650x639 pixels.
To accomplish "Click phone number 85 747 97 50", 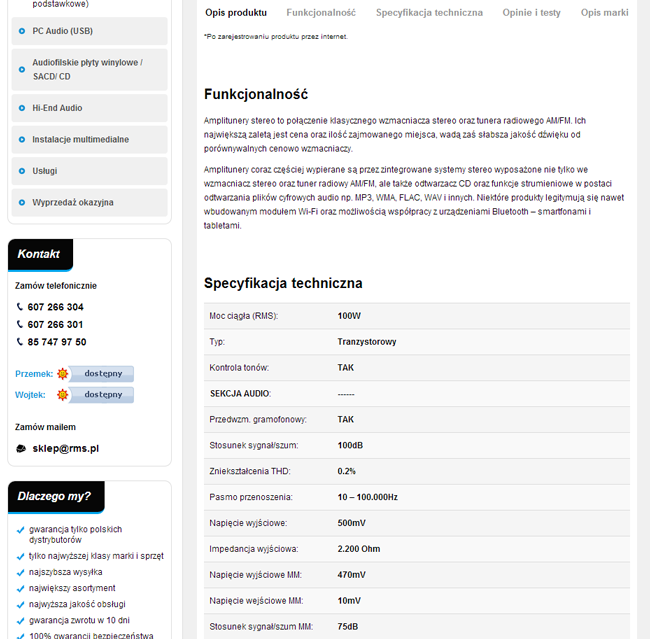I will [x=57, y=342].
